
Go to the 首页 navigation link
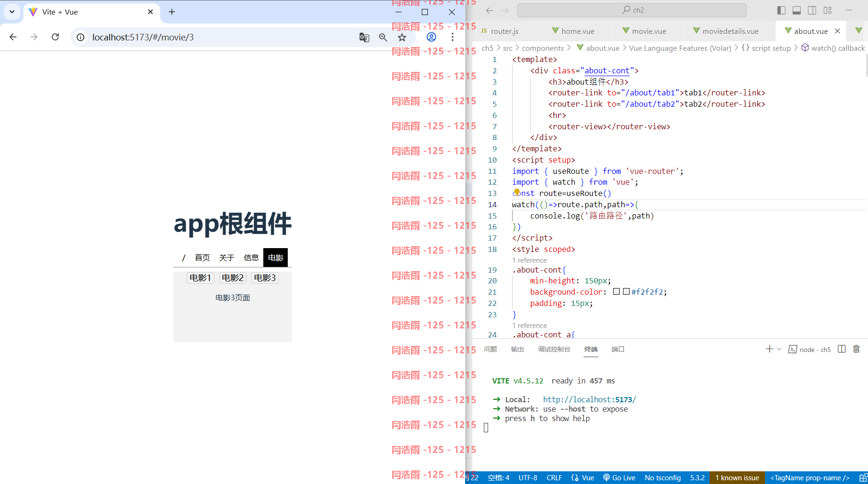202,258
